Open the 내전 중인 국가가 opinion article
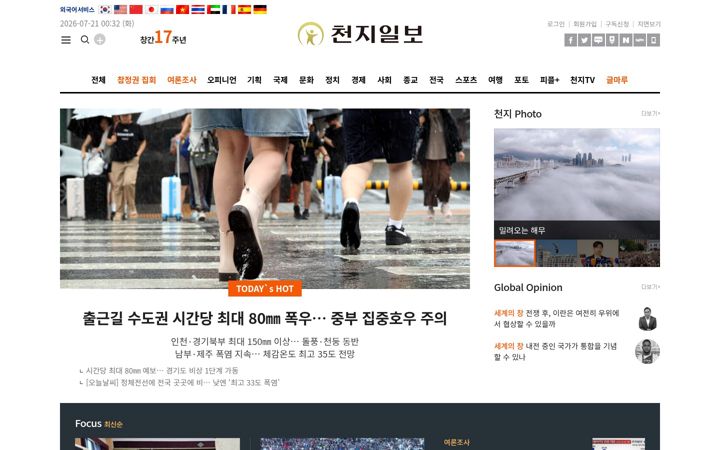The width and height of the screenshot is (720, 450). click(x=556, y=351)
